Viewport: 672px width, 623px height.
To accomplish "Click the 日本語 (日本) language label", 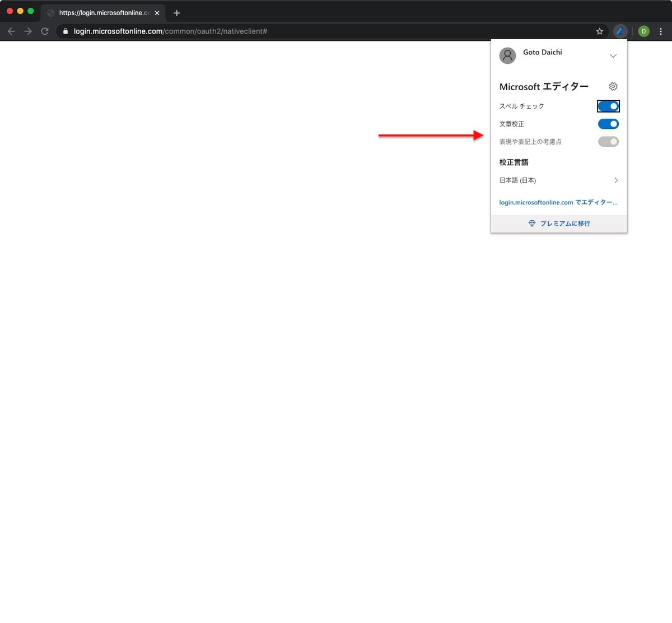I will [x=517, y=180].
